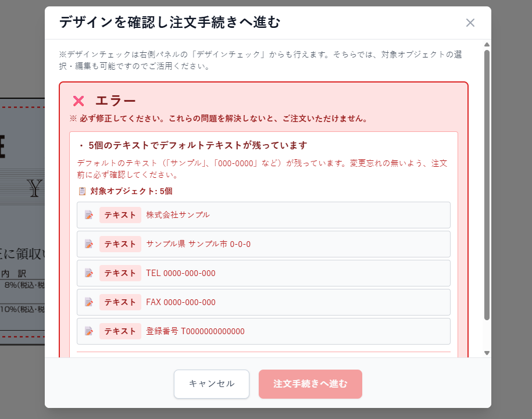Screen dimensions: 532x419
Task: Click the edit icon beside 登録番号 T0000000000000
Action: pos(89,331)
